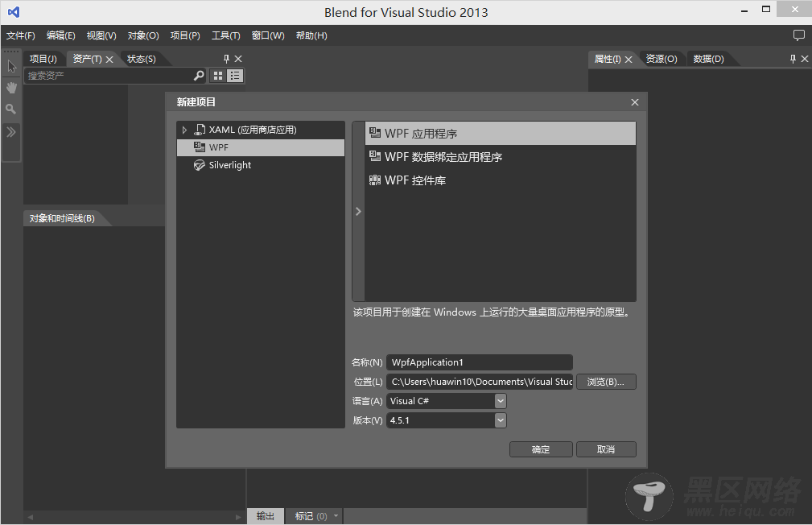This screenshot has height=525, width=812.
Task: Click the search magnifier in Assets panel
Action: pos(198,76)
